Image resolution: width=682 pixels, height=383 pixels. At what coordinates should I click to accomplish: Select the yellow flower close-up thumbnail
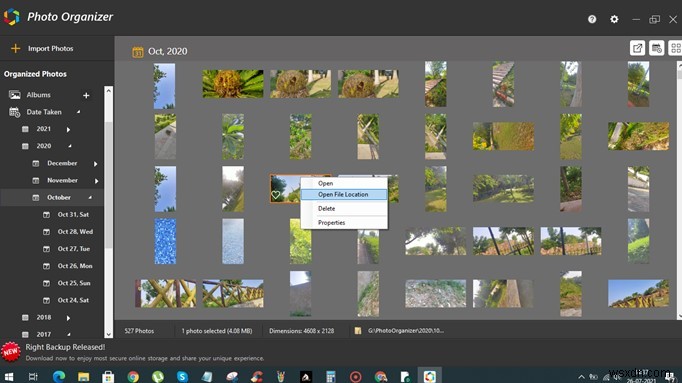click(233, 84)
